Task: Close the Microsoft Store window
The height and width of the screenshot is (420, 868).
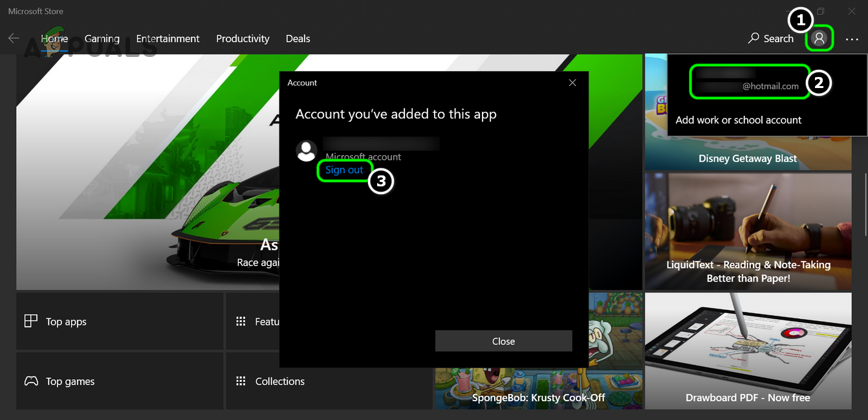Action: click(x=851, y=11)
